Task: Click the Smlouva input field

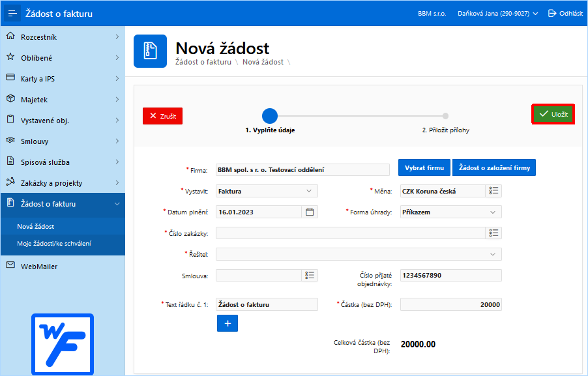Action: [259, 276]
